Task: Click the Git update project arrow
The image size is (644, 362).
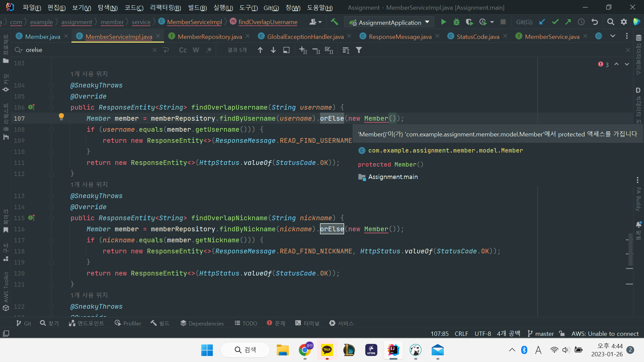Action: coord(542,22)
